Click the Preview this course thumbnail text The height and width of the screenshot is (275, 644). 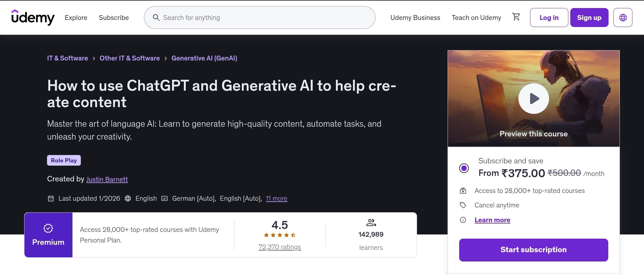[534, 134]
